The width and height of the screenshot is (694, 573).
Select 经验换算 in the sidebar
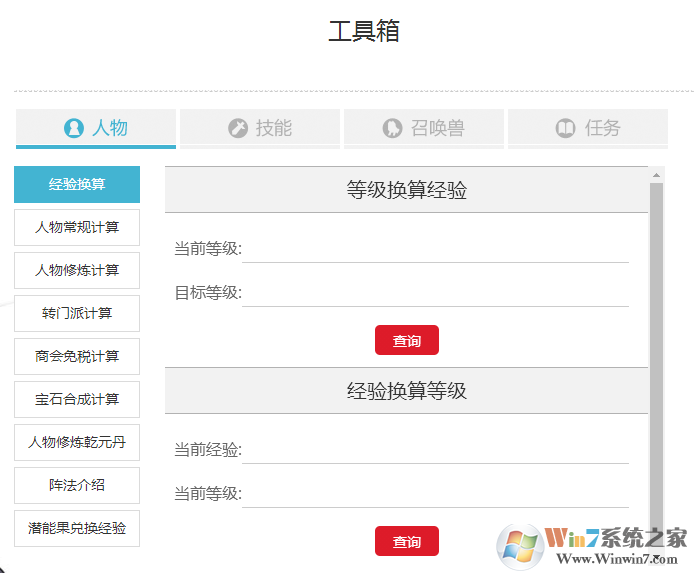point(77,184)
